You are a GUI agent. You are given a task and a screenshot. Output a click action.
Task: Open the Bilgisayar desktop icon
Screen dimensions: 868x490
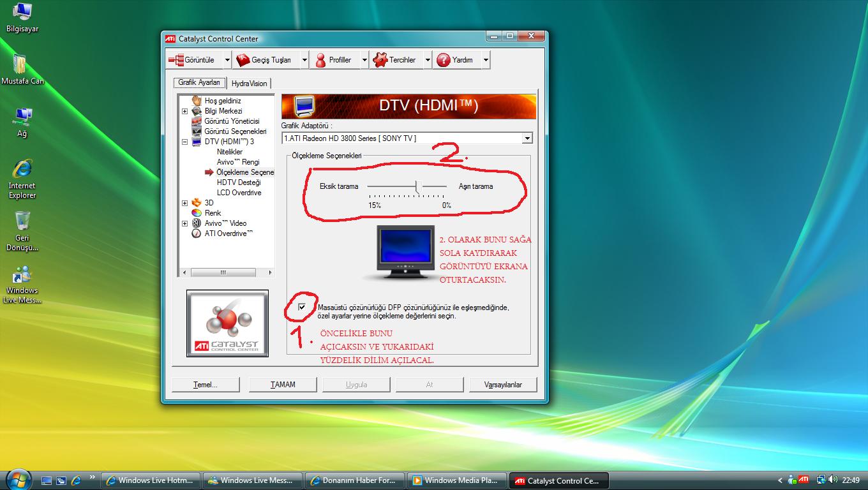22,17
